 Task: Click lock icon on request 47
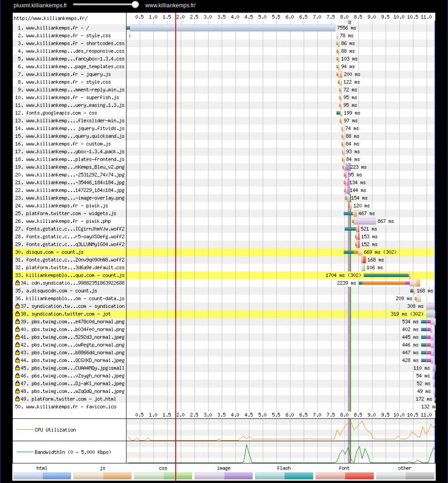pos(17,383)
